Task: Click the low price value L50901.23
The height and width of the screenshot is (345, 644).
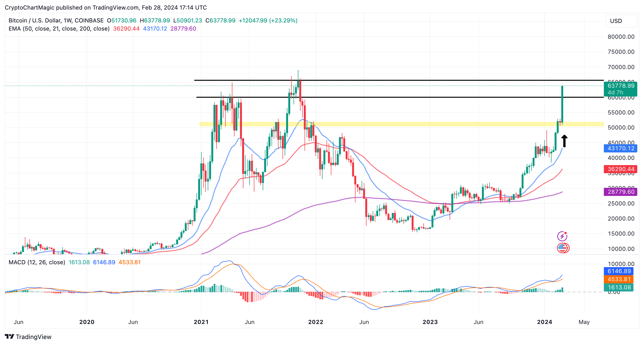Action: click(187, 21)
